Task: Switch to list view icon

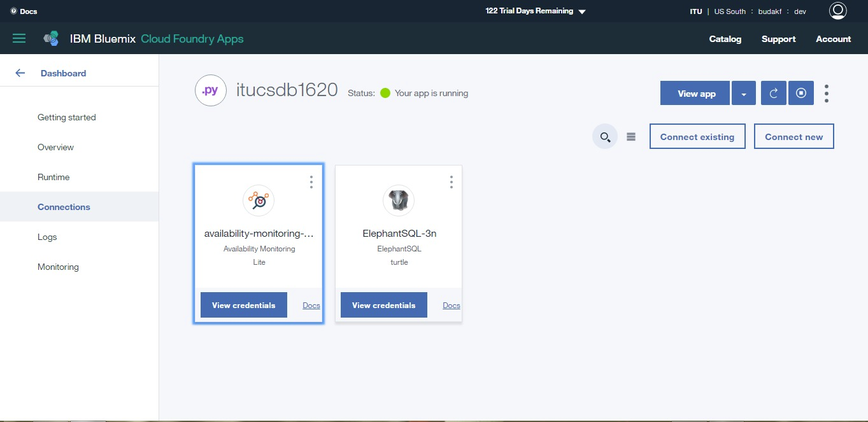Action: coord(631,137)
